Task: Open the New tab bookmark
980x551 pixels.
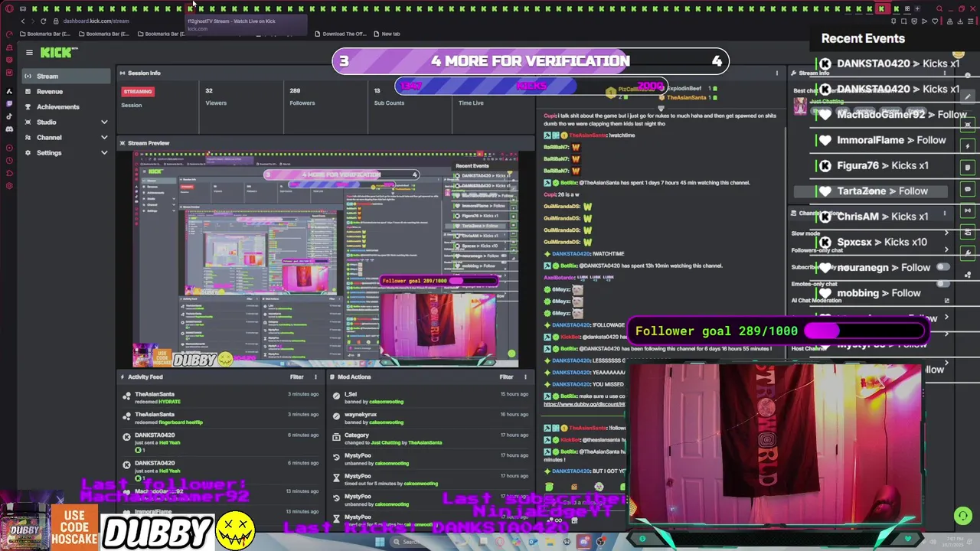Action: (x=387, y=34)
